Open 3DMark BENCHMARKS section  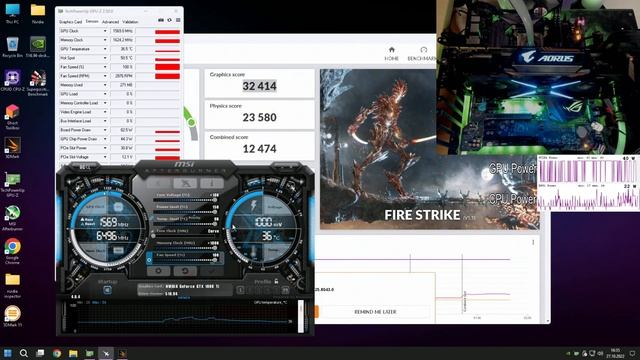[422, 53]
